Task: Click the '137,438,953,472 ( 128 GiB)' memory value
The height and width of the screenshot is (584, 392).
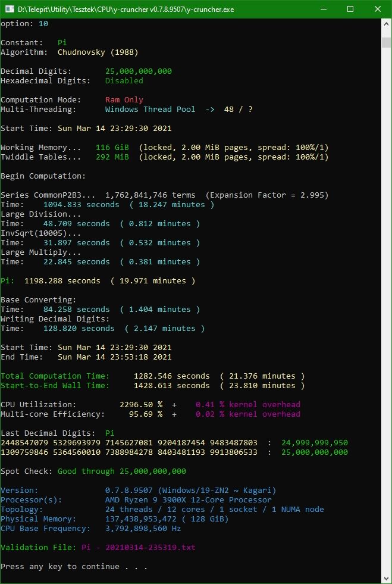Action: 167,519
